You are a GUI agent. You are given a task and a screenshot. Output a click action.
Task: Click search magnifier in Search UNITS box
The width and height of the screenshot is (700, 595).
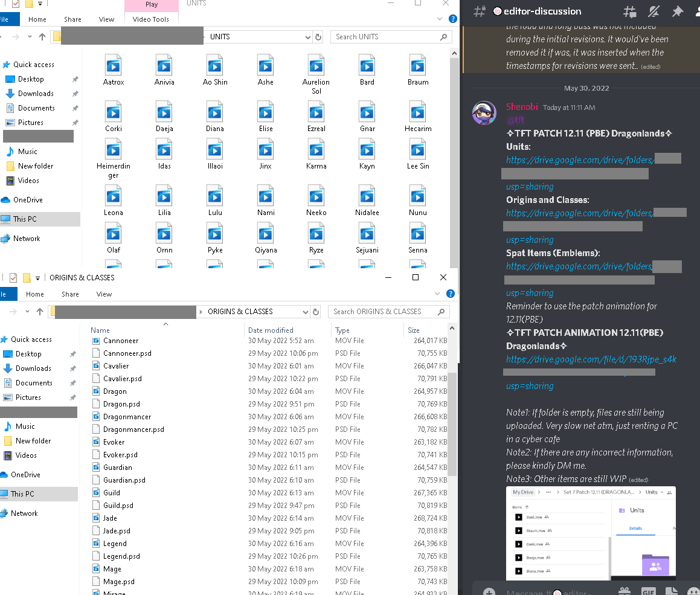pyautogui.click(x=443, y=37)
